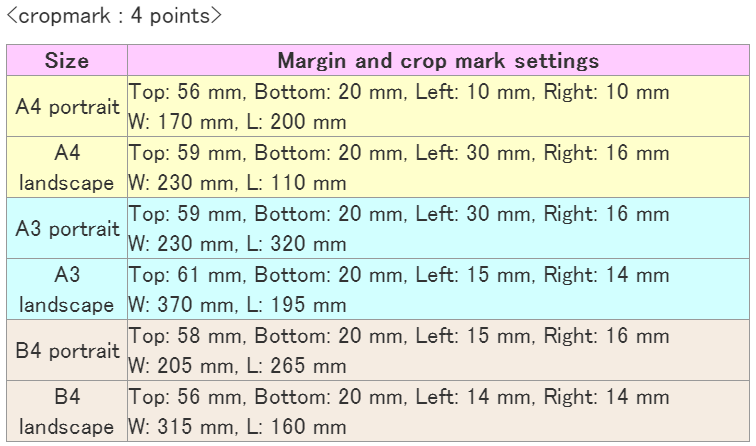The width and height of the screenshot is (756, 446).
Task: Click the "W: 315 mm, L: 160 mm" line
Action: pyautogui.click(x=238, y=427)
